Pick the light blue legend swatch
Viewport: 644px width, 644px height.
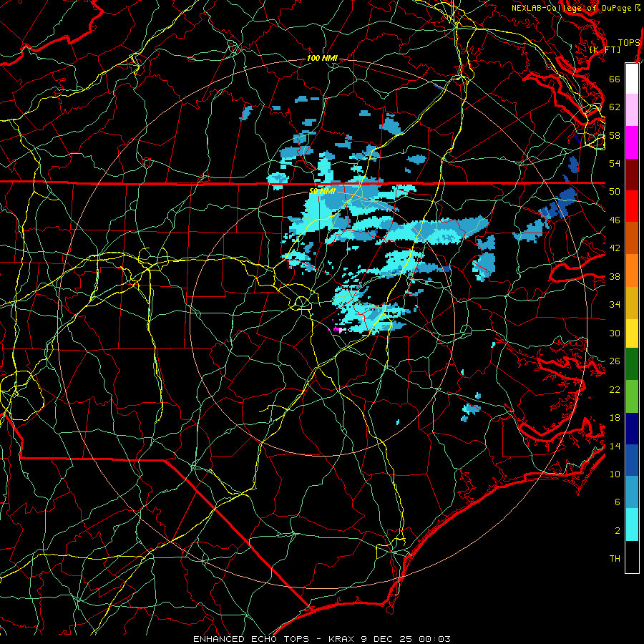(632, 492)
